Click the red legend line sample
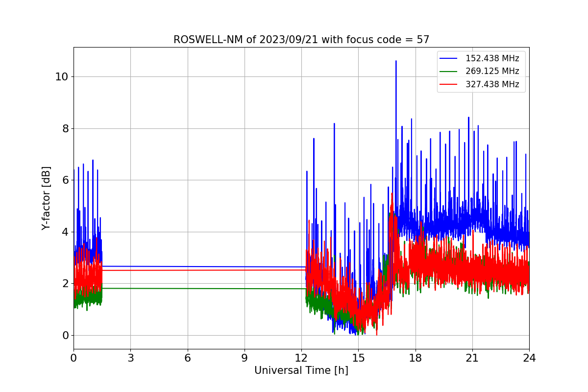This screenshot has width=588, height=392. 448,84
